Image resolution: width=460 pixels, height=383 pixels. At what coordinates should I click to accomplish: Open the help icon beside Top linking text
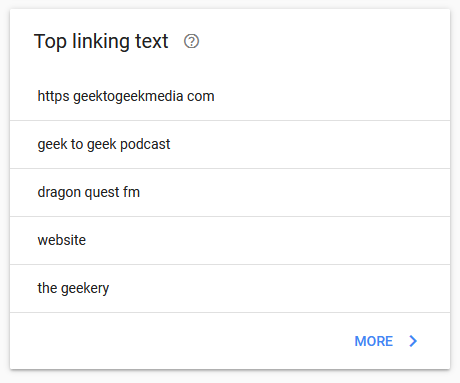click(191, 41)
